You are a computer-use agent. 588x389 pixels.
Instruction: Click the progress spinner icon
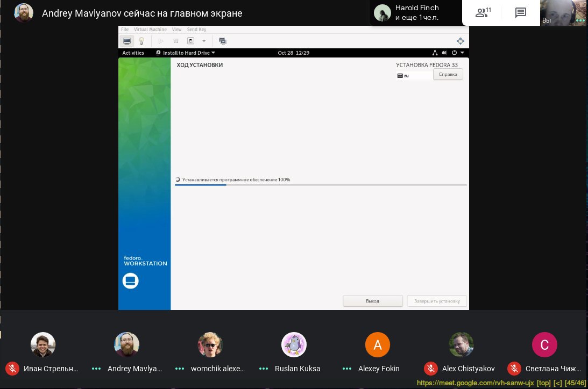tap(178, 179)
